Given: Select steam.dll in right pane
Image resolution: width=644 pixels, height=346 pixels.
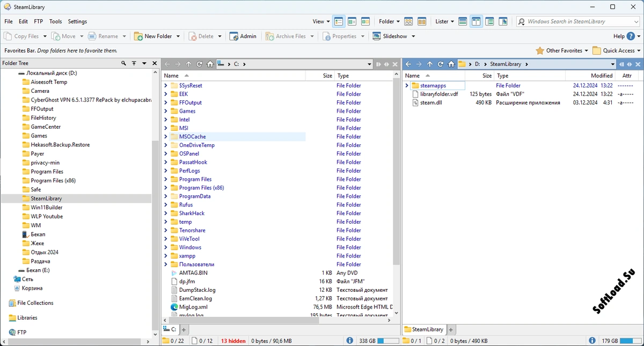Looking at the screenshot, I should click(427, 102).
